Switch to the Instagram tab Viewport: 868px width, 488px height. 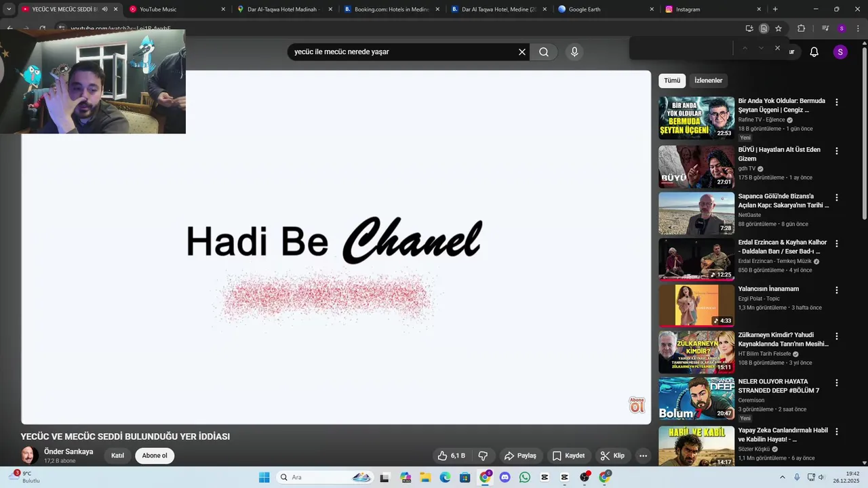point(713,9)
